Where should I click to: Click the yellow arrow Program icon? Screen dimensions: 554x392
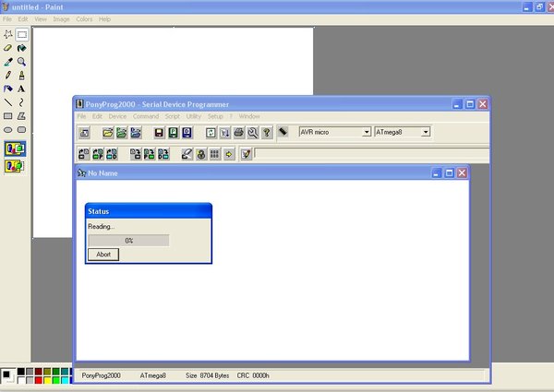point(229,154)
